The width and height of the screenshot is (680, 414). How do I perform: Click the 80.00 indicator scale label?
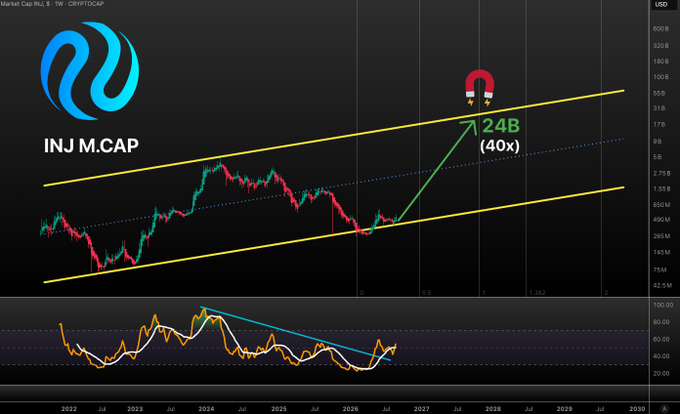point(661,322)
